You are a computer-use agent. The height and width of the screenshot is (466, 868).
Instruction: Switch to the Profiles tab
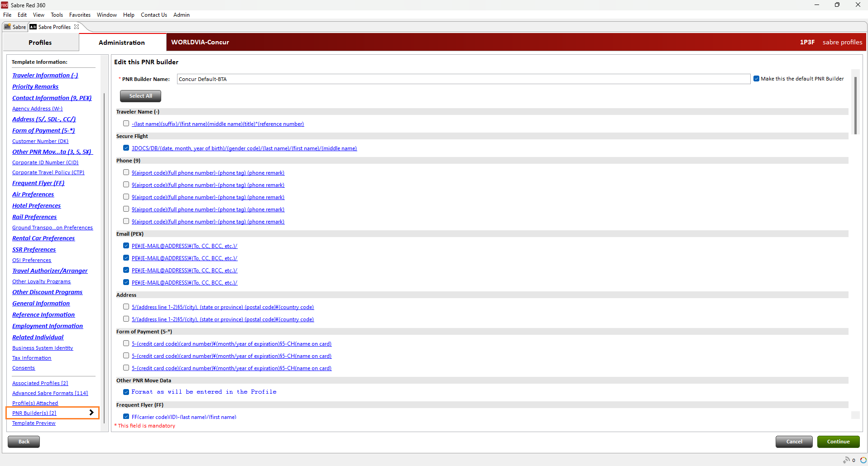[40, 43]
